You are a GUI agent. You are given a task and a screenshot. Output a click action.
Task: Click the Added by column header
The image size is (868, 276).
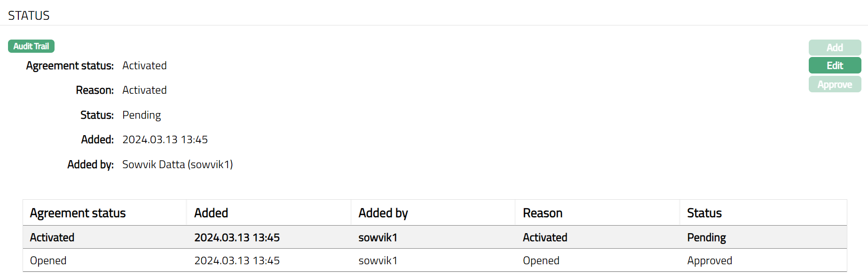383,213
